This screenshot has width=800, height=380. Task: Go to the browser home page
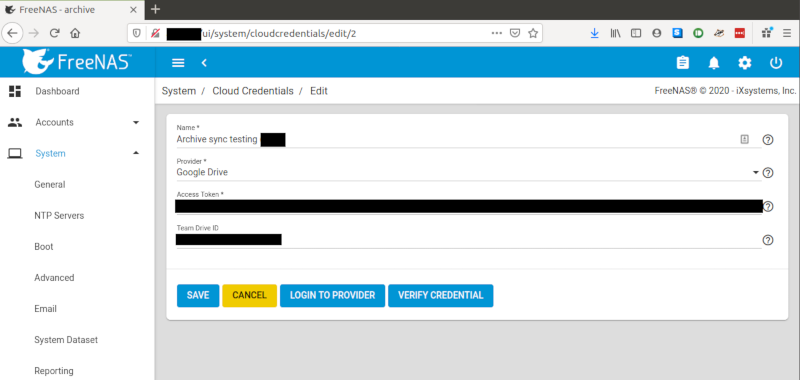(x=75, y=33)
